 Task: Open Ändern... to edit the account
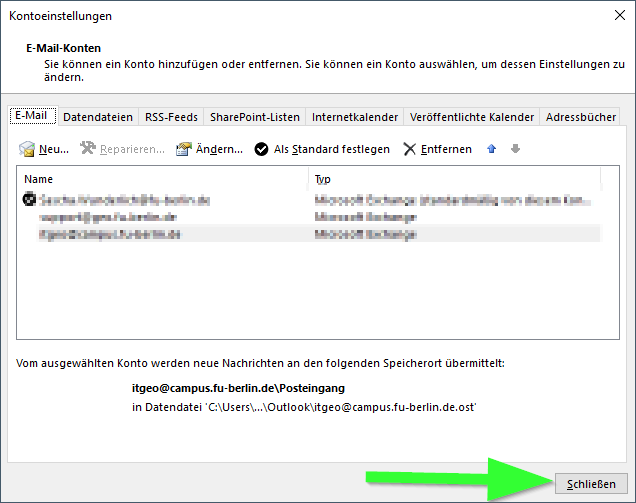click(x=209, y=149)
